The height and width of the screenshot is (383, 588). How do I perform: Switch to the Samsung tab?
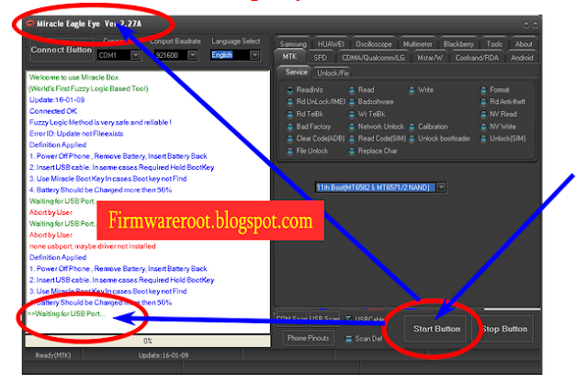tap(293, 44)
